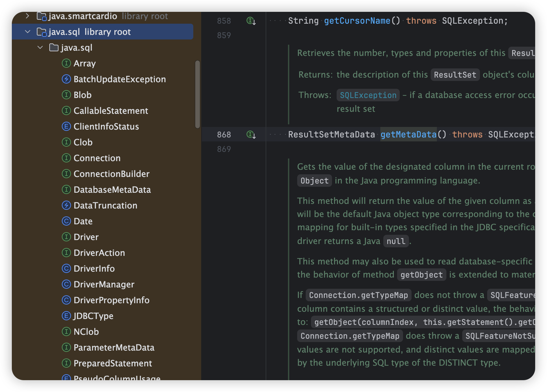547x392 pixels.
Task: Select DriverPropertyInfo in the tree
Action: point(111,300)
